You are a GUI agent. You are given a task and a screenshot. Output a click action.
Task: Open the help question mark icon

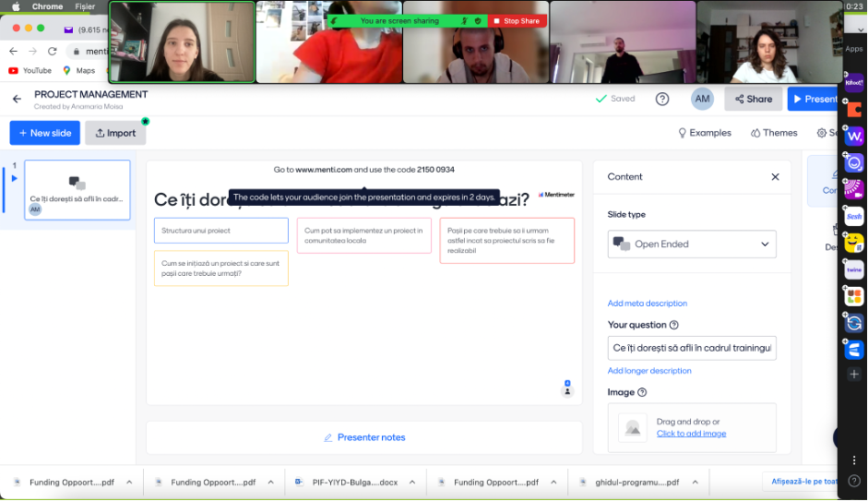(x=662, y=99)
